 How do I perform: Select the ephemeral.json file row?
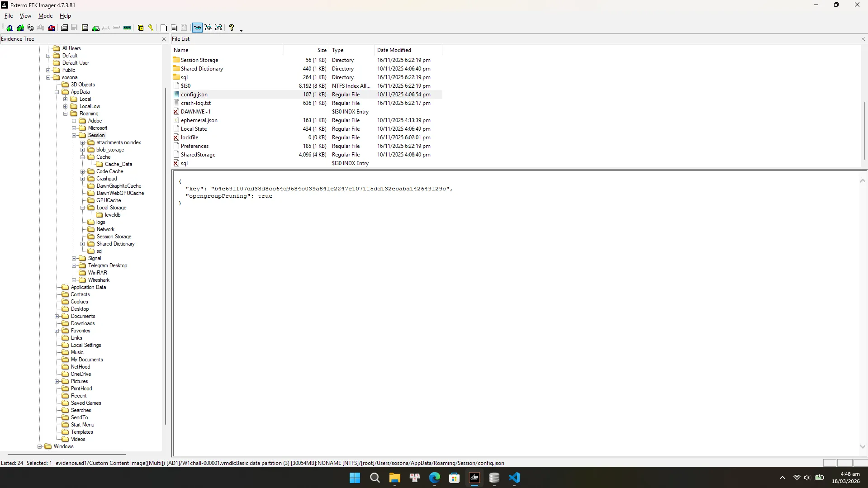(307, 120)
